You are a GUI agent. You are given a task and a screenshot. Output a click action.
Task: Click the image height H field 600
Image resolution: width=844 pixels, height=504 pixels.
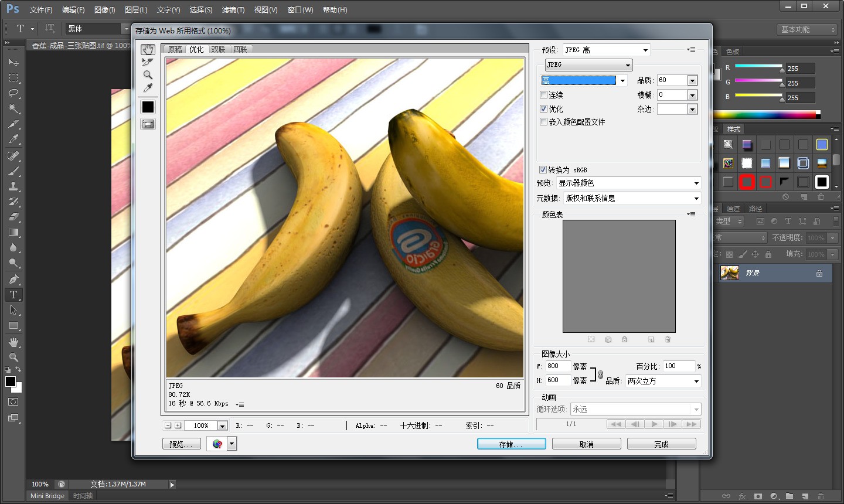click(x=557, y=380)
